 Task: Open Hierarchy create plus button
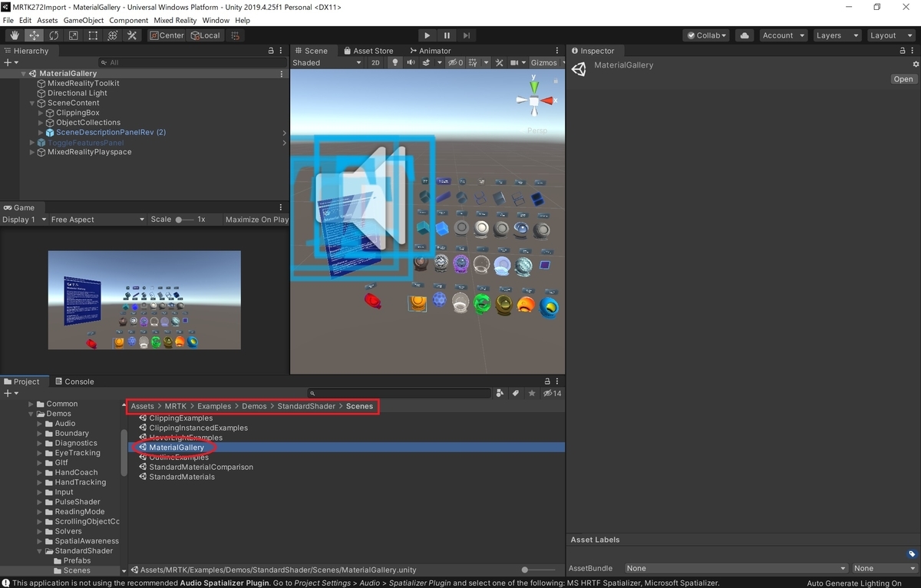tap(10, 62)
